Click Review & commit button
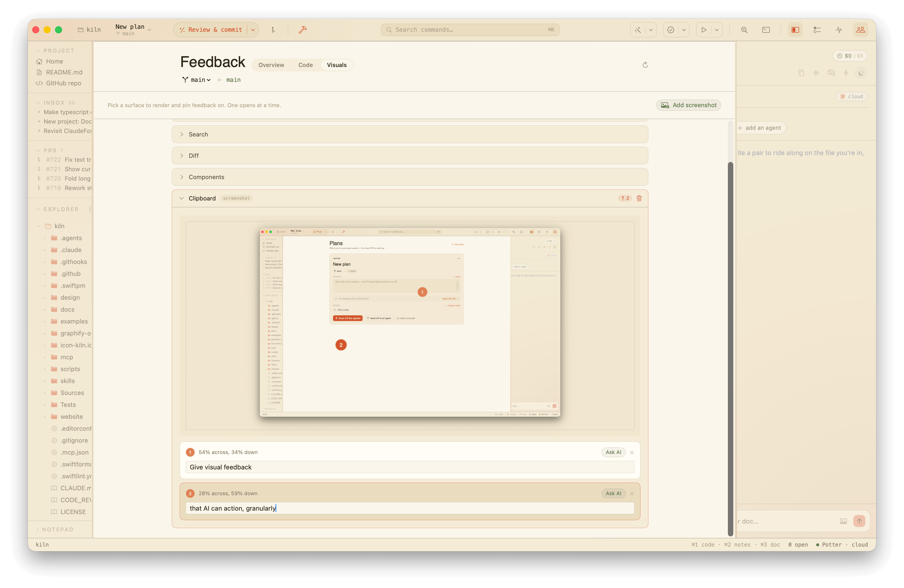 coord(211,30)
